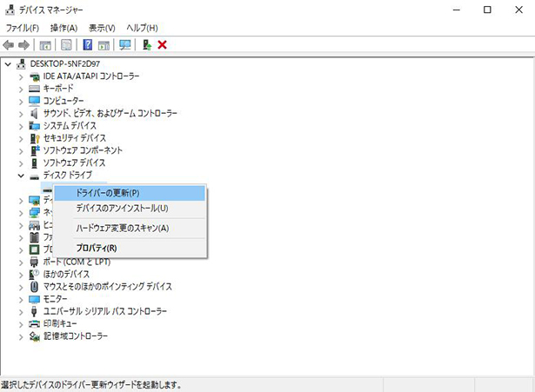The image size is (535, 392).
Task: Open the Properties toolbar icon
Action: pyautogui.click(x=66, y=45)
